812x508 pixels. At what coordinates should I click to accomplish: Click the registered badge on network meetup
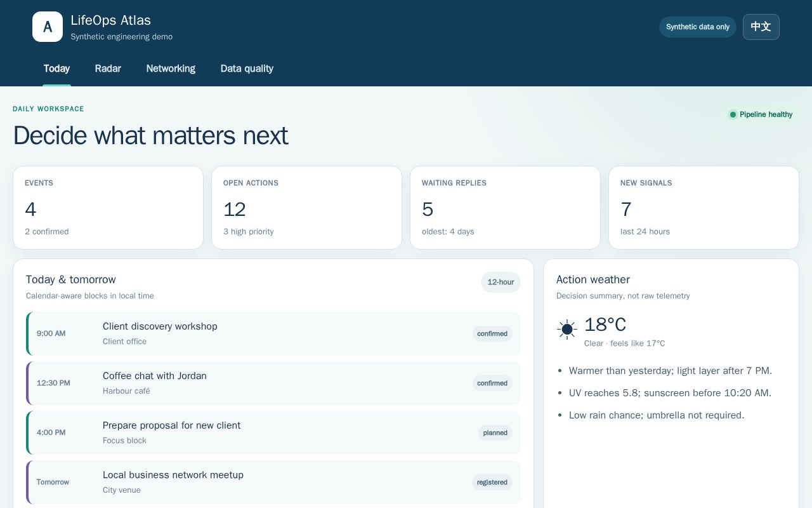pyautogui.click(x=492, y=482)
